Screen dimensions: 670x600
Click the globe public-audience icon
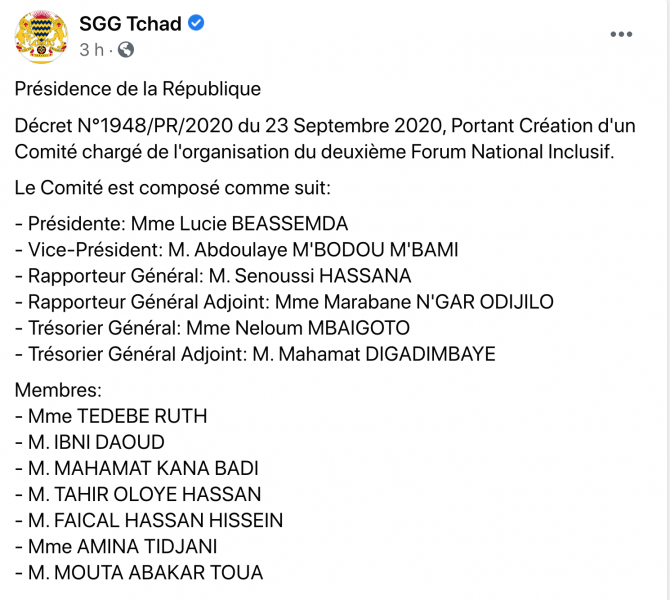pyautogui.click(x=125, y=49)
